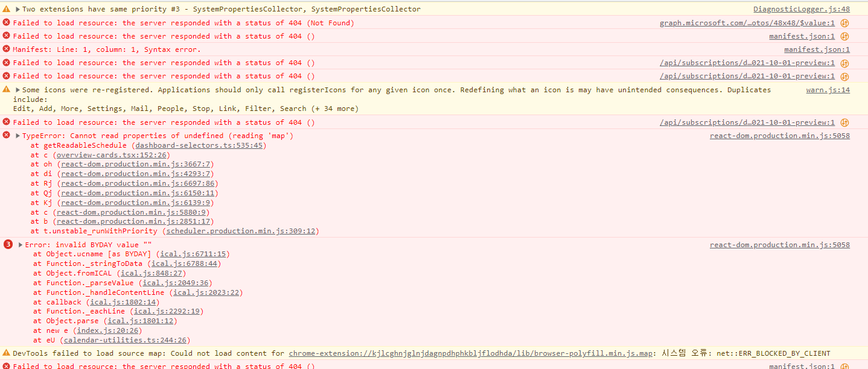Screen dimensions: 868x369
Task: Click error icon on bottom Failed to load line
Action: tap(5, 366)
